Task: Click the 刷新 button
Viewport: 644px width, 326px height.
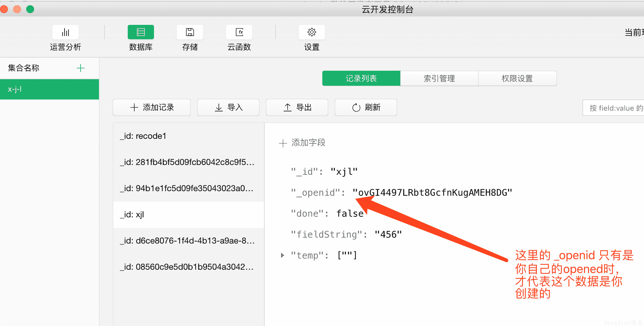Action: 366,107
